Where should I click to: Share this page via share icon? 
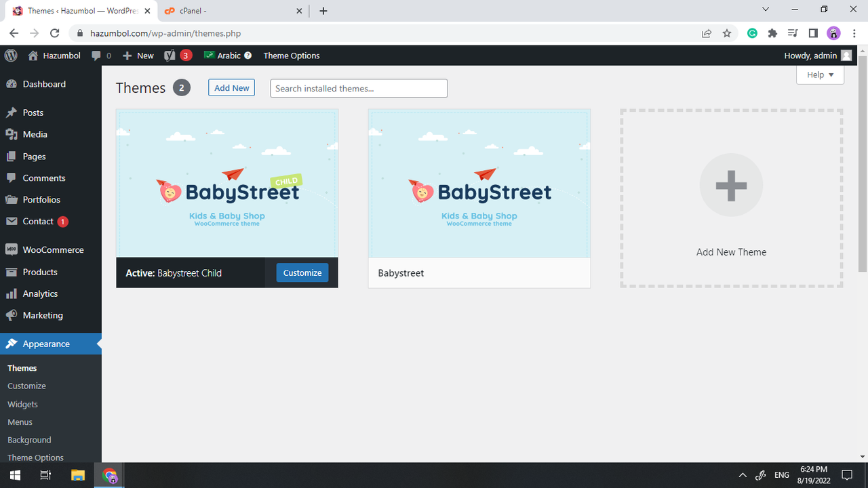707,33
